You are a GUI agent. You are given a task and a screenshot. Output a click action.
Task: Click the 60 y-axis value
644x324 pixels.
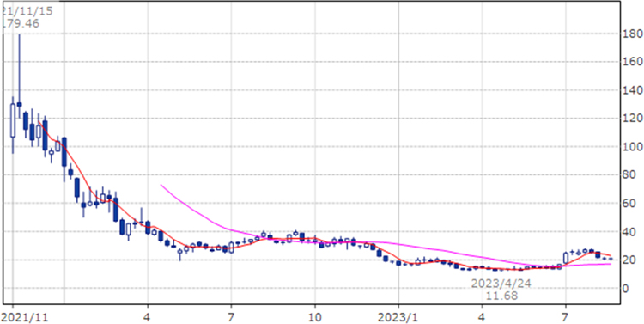[629, 204]
